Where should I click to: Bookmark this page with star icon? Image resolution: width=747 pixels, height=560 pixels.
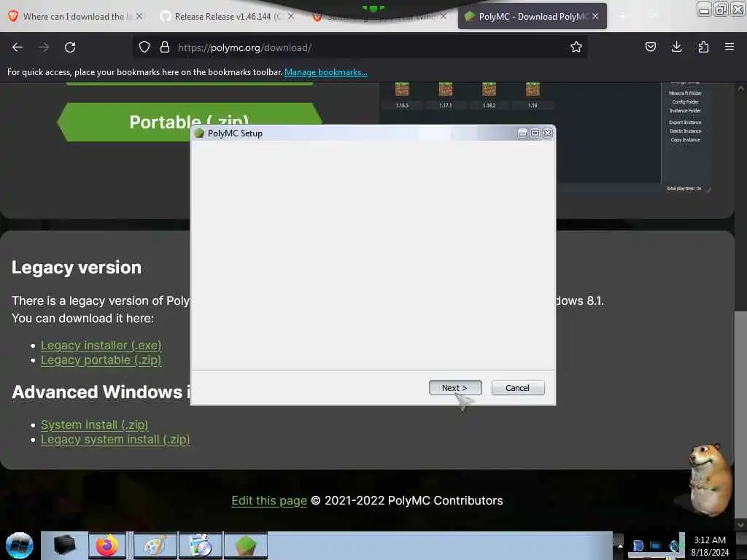pyautogui.click(x=576, y=47)
